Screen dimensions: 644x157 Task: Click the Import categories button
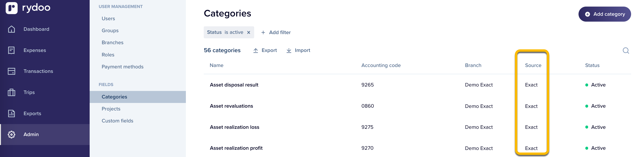(x=298, y=50)
